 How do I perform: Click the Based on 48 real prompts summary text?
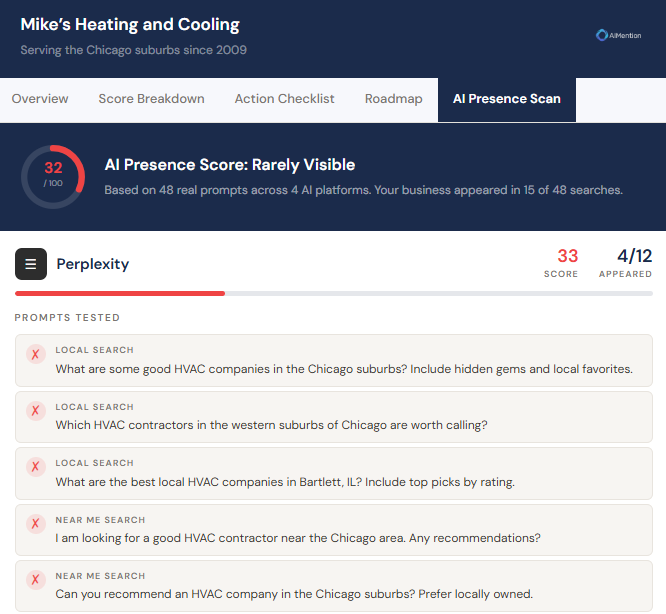coord(364,190)
